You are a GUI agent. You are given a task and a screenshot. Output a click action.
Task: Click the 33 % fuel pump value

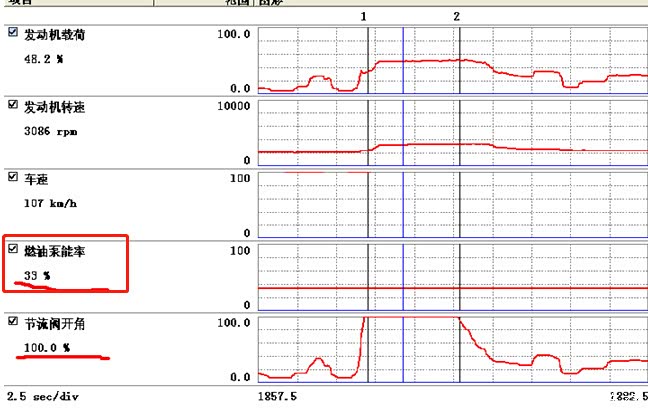coord(38,274)
